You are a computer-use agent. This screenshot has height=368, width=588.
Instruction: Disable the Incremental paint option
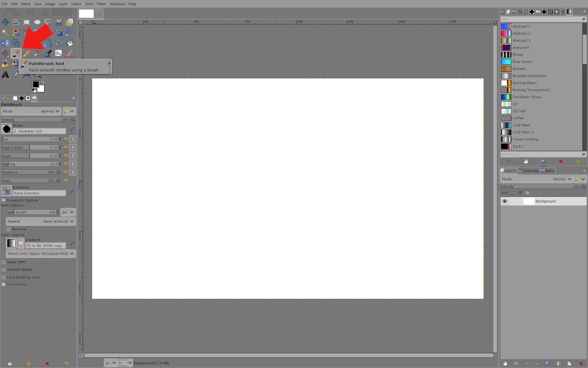point(3,284)
